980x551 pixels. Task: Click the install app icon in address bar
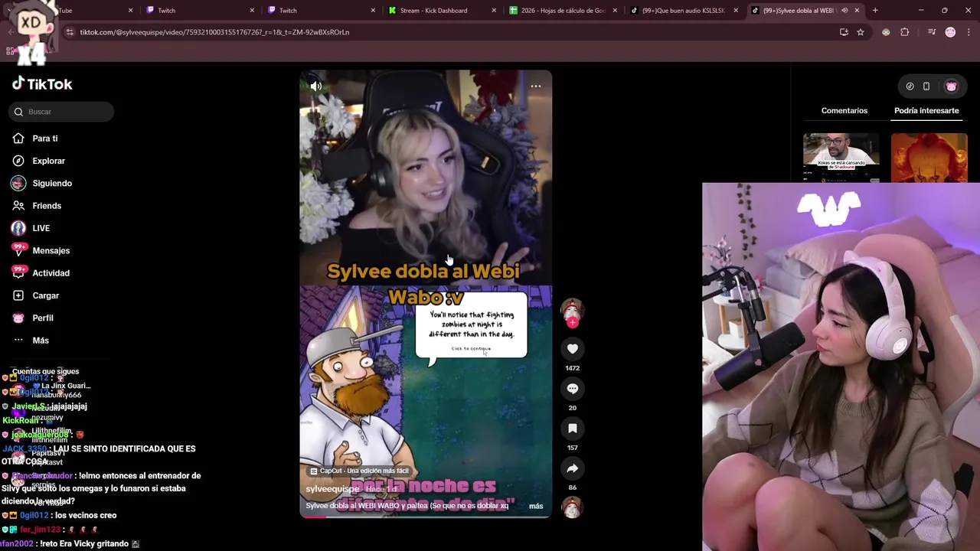coord(844,32)
